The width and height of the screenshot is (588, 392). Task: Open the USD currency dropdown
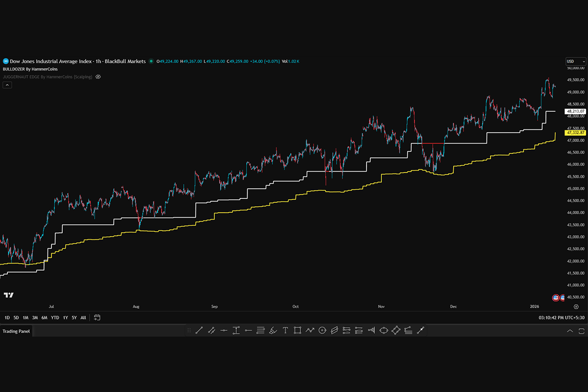(x=572, y=61)
